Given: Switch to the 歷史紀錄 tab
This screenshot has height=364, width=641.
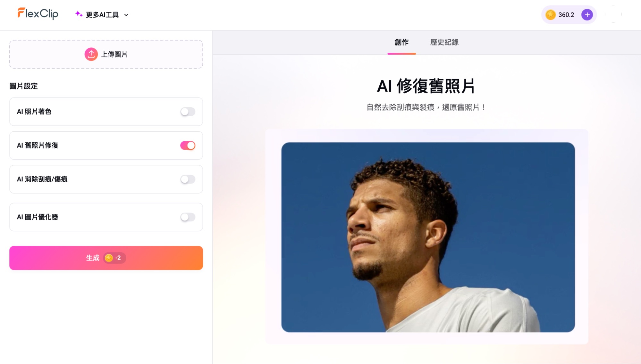Looking at the screenshot, I should click(x=444, y=42).
